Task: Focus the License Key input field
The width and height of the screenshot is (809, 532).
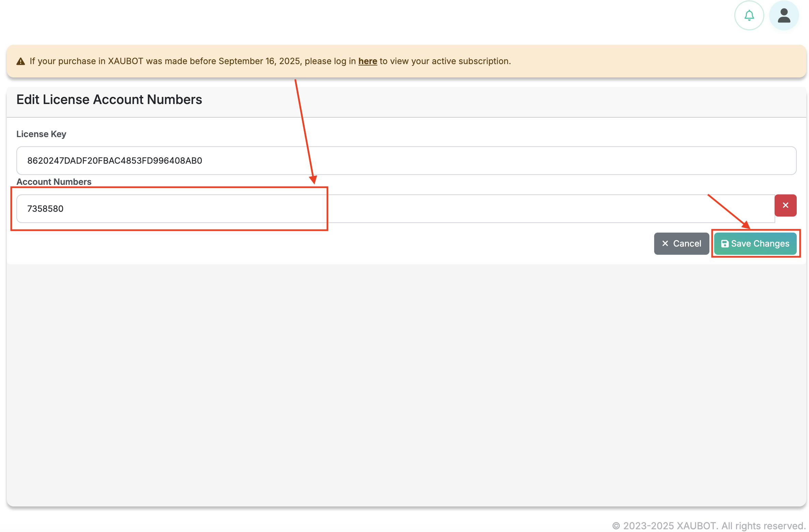Action: [477, 161]
